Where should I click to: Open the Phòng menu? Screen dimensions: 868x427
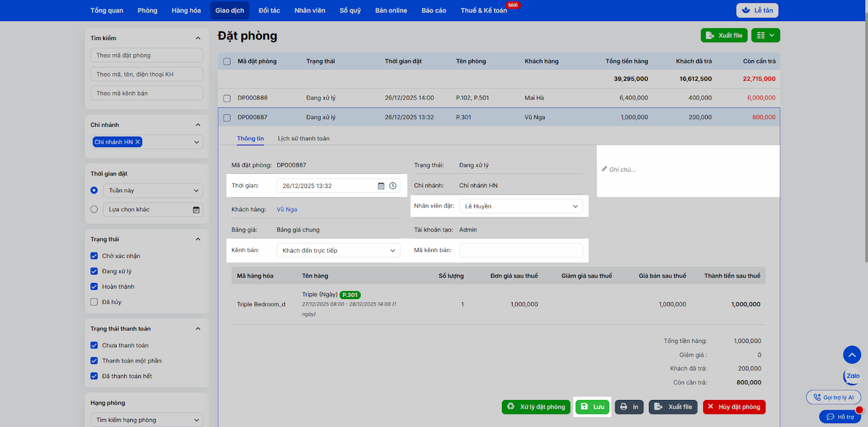[x=148, y=10]
